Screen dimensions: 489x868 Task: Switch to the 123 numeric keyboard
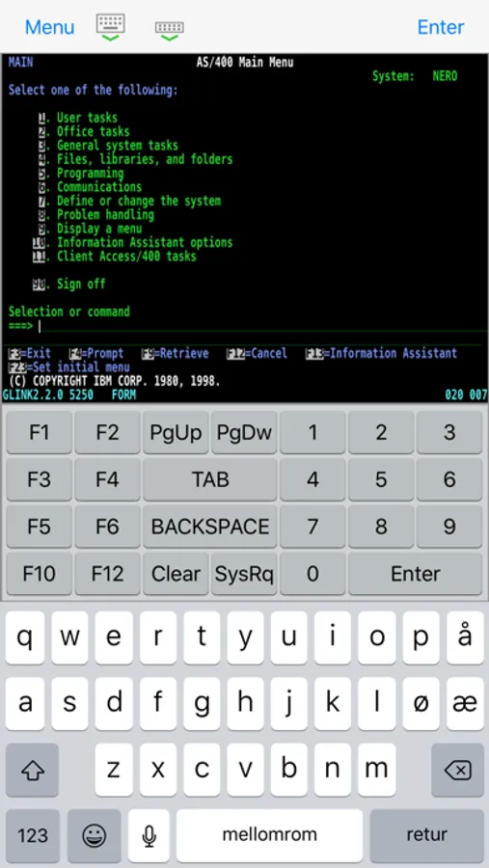pyautogui.click(x=33, y=836)
